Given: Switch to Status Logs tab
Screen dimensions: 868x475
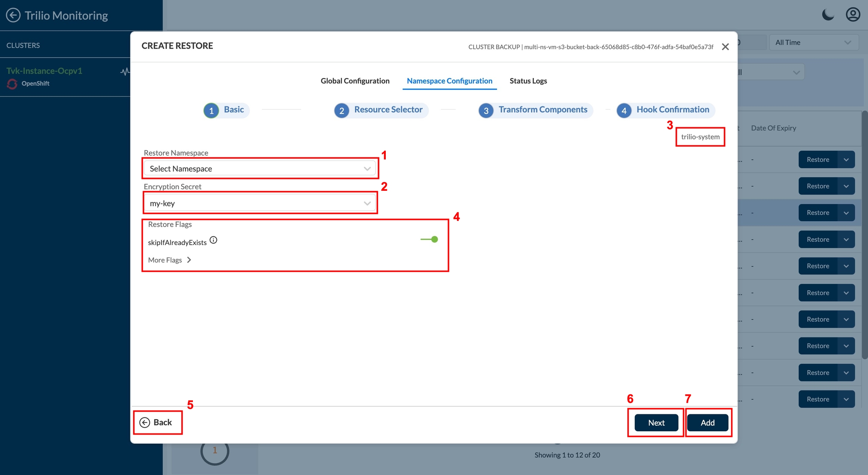Looking at the screenshot, I should [528, 81].
